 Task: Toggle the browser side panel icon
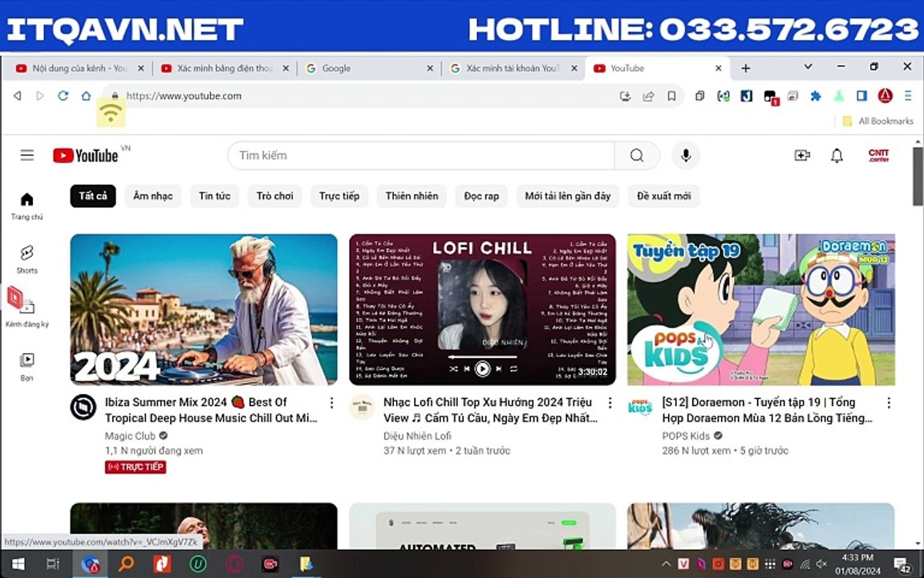pos(861,96)
